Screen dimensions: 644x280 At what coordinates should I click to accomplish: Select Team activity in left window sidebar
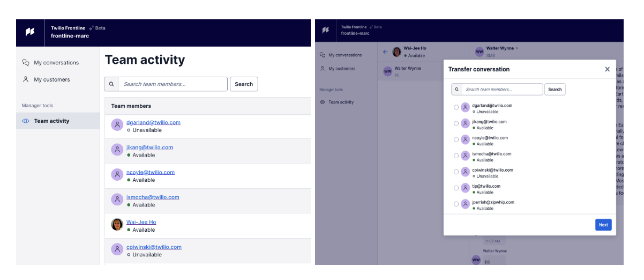(58, 121)
